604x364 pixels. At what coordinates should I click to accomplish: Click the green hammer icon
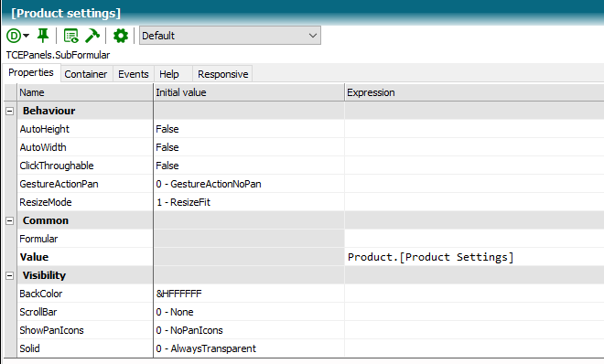pyautogui.click(x=92, y=36)
